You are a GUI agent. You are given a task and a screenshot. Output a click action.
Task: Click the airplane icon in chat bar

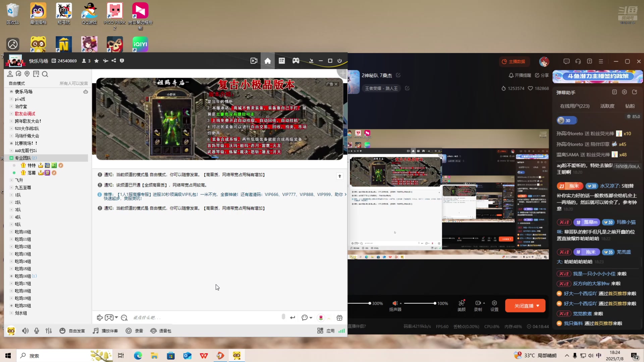pyautogui.click(x=100, y=318)
